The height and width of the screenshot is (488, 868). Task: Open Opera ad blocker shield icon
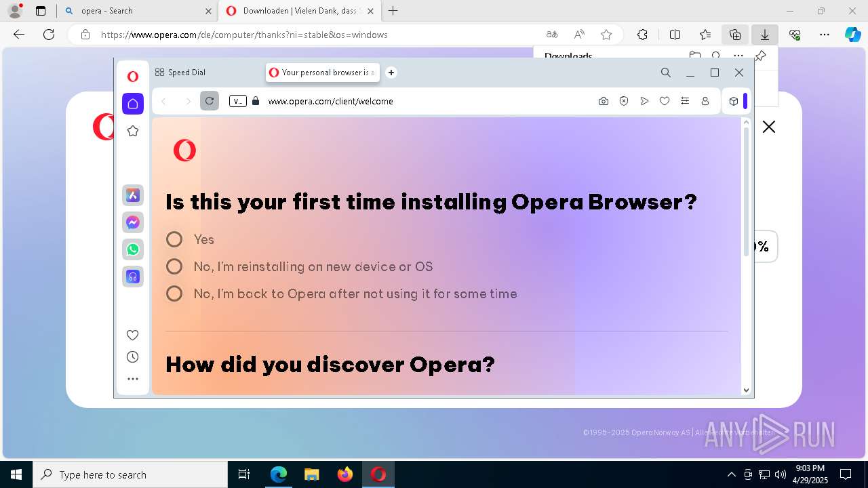coord(624,101)
